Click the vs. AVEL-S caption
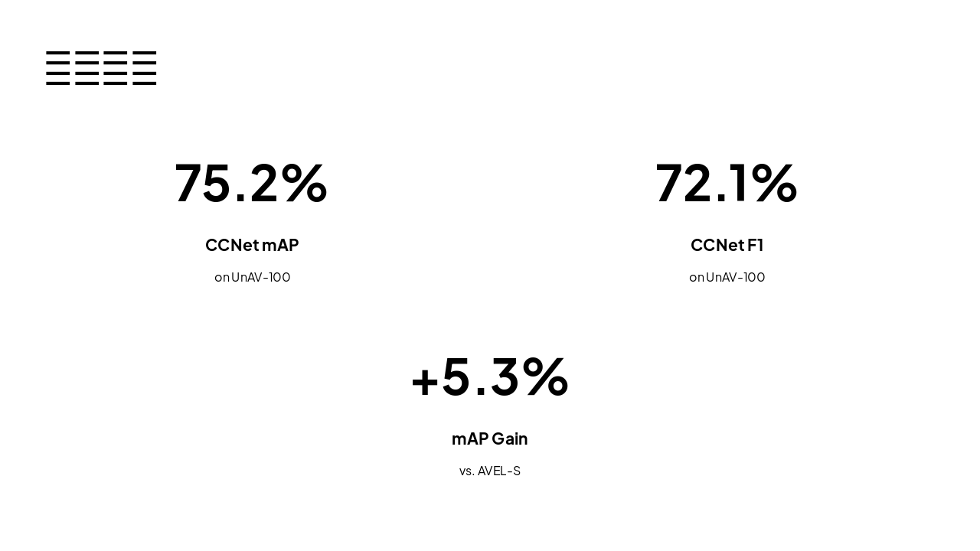Image resolution: width=980 pixels, height=551 pixels. (x=490, y=471)
